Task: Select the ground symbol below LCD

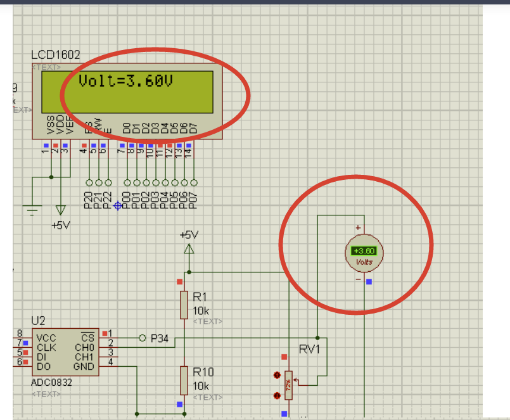Action: click(32, 210)
